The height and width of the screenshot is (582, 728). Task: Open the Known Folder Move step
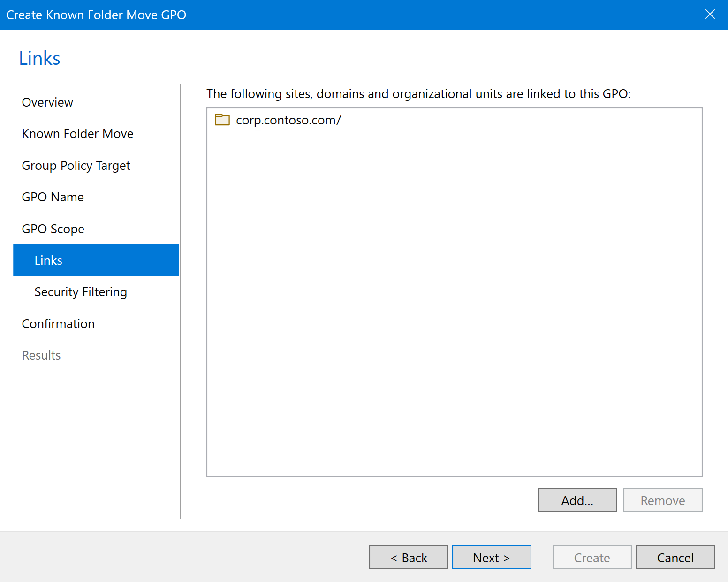77,134
